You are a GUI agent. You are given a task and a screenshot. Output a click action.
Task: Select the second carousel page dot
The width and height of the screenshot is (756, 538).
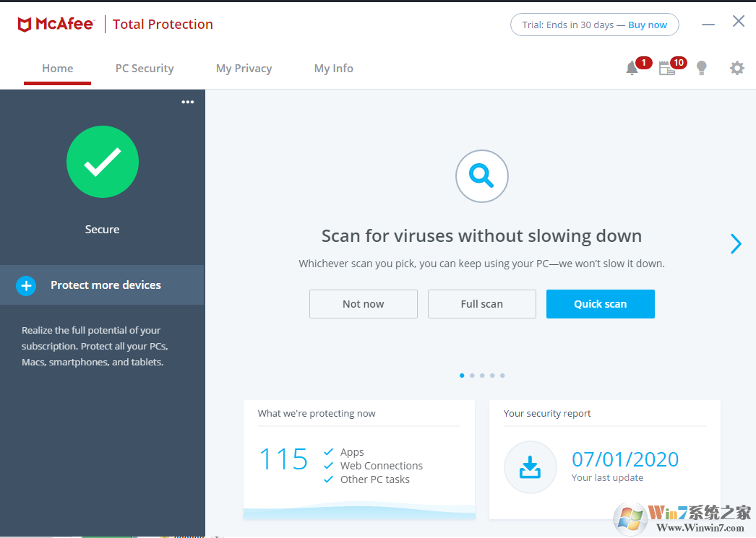click(472, 376)
